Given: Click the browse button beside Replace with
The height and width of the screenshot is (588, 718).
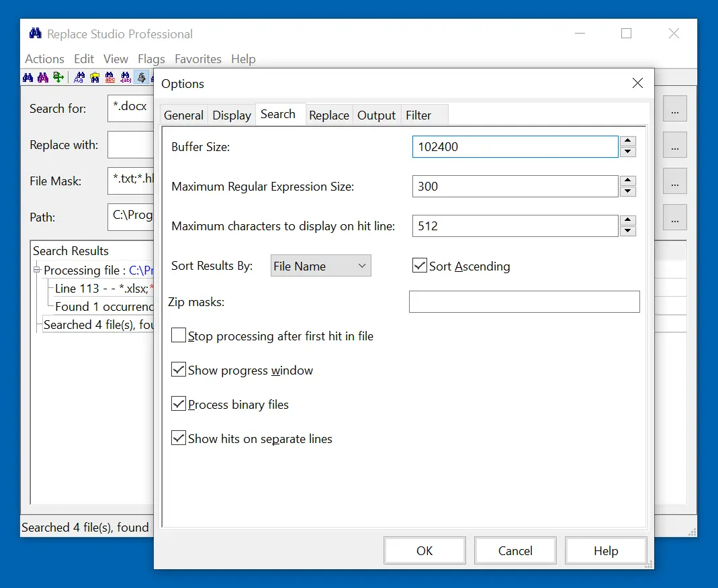Looking at the screenshot, I should (x=675, y=144).
